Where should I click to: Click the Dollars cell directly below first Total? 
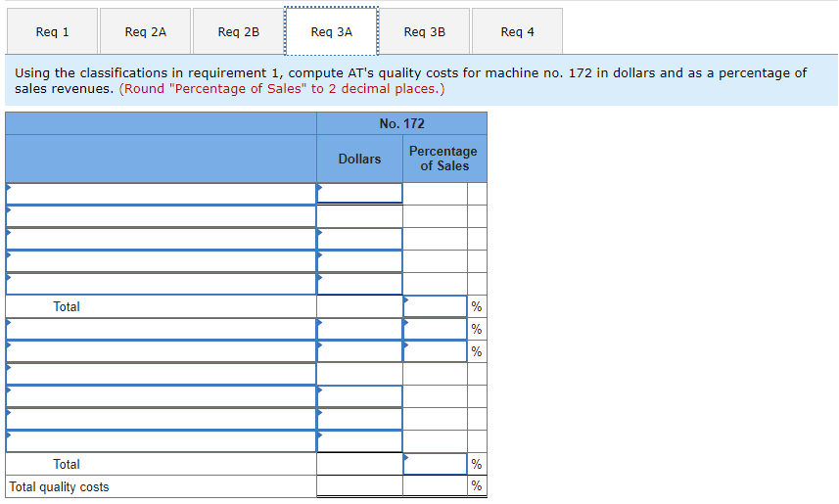coord(359,329)
